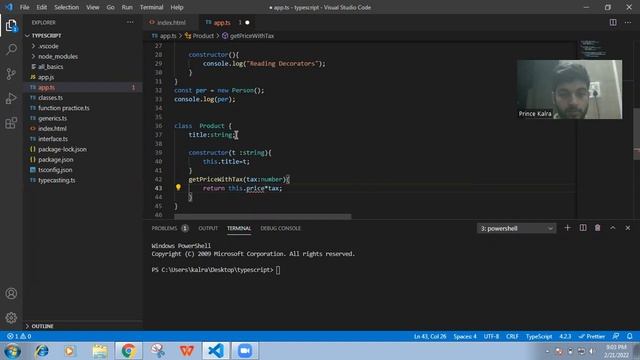Viewport: 640px width, 360px height.
Task: Open the Selection menu
Action: tap(67, 7)
